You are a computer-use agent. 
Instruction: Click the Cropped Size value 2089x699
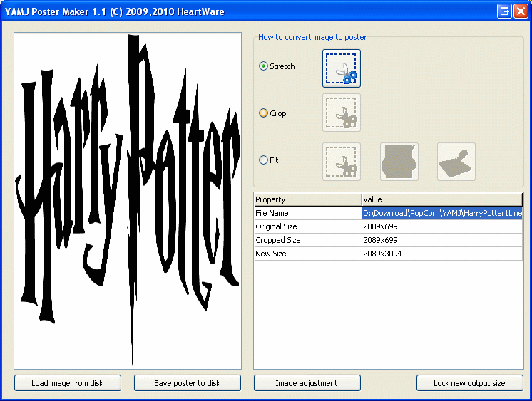coord(442,240)
